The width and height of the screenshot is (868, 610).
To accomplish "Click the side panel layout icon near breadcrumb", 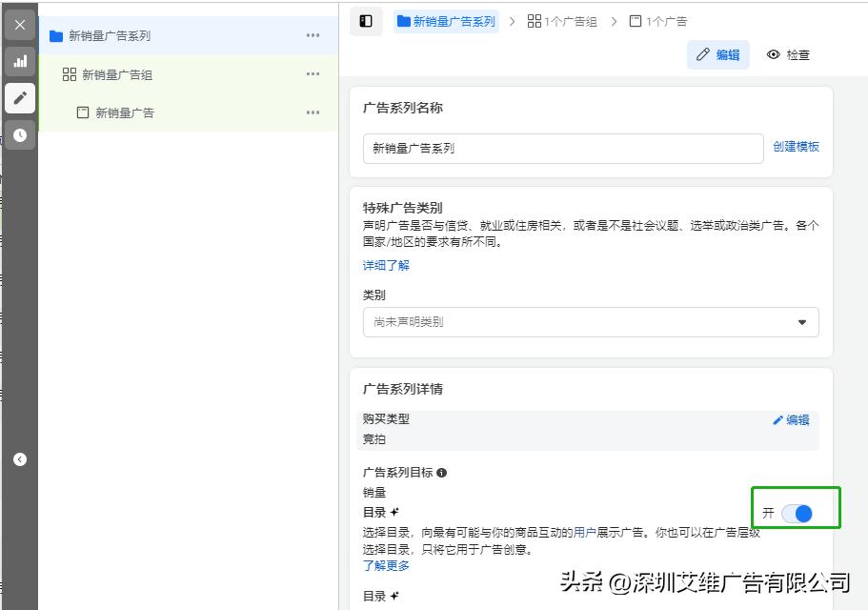I will [x=366, y=20].
